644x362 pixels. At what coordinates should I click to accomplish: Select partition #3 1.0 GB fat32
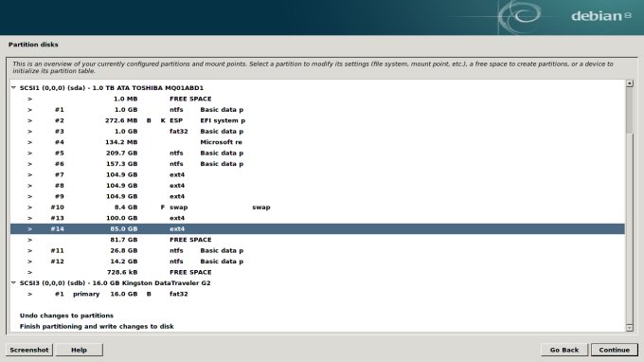click(x=317, y=131)
